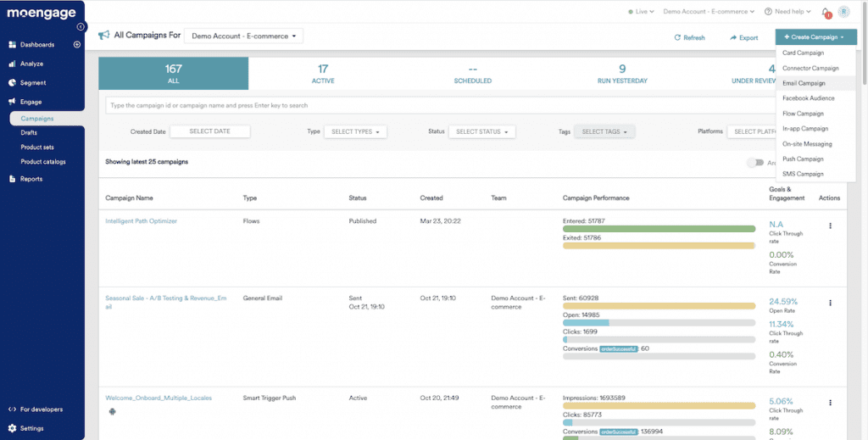Select the ALL 167 campaigns tab

coord(173,74)
